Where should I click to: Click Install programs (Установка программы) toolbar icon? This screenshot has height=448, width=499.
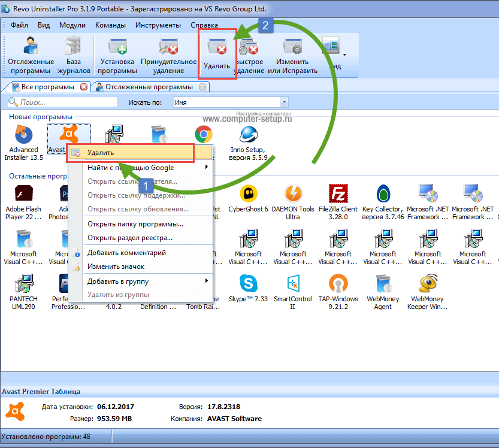pos(117,55)
